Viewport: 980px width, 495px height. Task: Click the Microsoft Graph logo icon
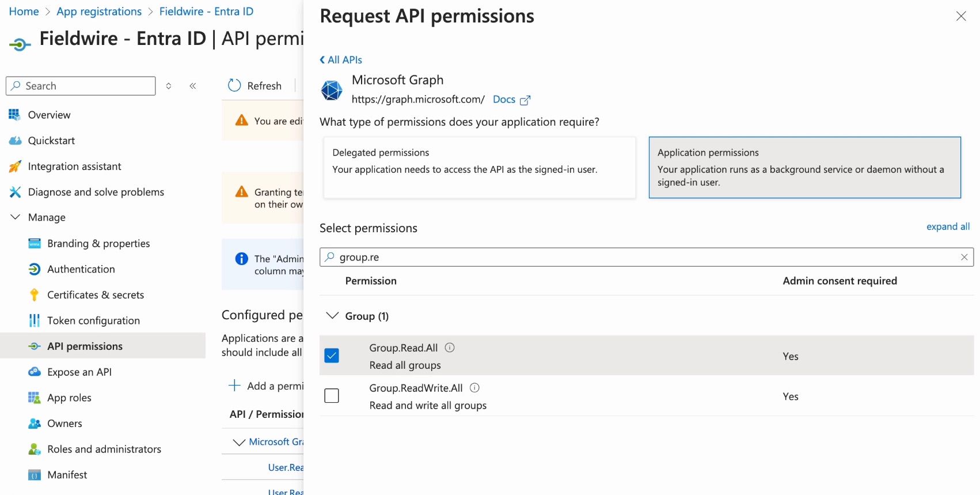pyautogui.click(x=332, y=90)
